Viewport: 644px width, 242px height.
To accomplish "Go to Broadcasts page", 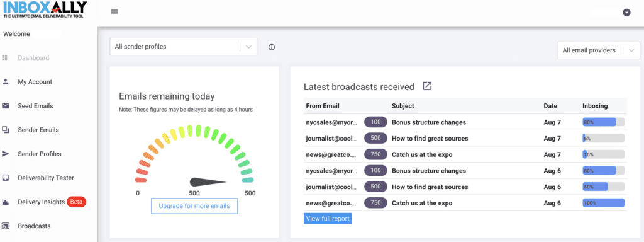I will click(x=34, y=226).
